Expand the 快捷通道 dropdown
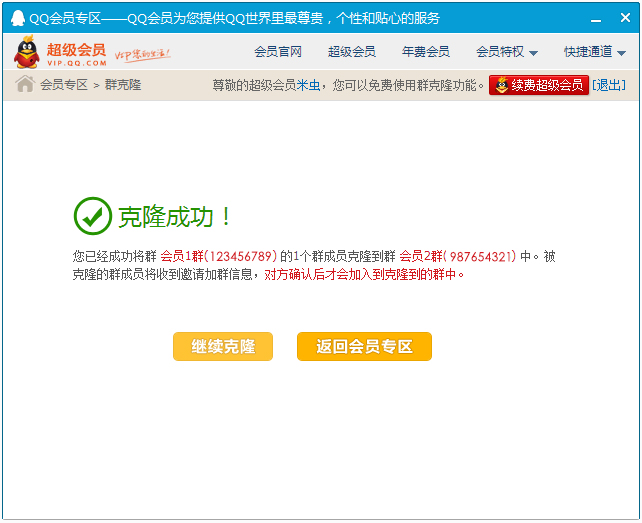 [595, 52]
